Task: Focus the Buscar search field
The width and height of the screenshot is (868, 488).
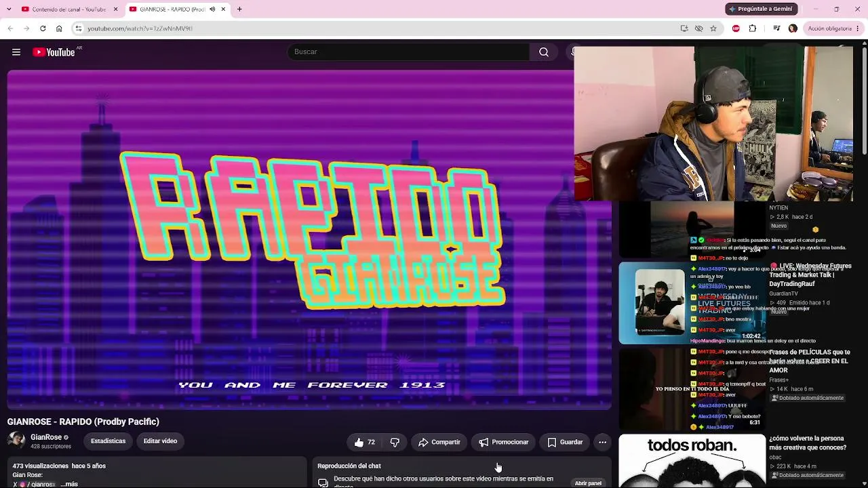Action: pyautogui.click(x=409, y=52)
